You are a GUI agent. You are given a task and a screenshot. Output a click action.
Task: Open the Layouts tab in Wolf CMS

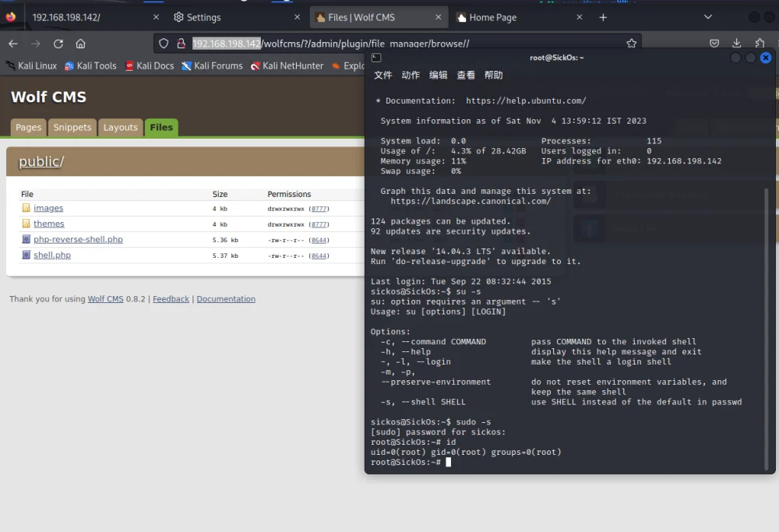tap(120, 128)
